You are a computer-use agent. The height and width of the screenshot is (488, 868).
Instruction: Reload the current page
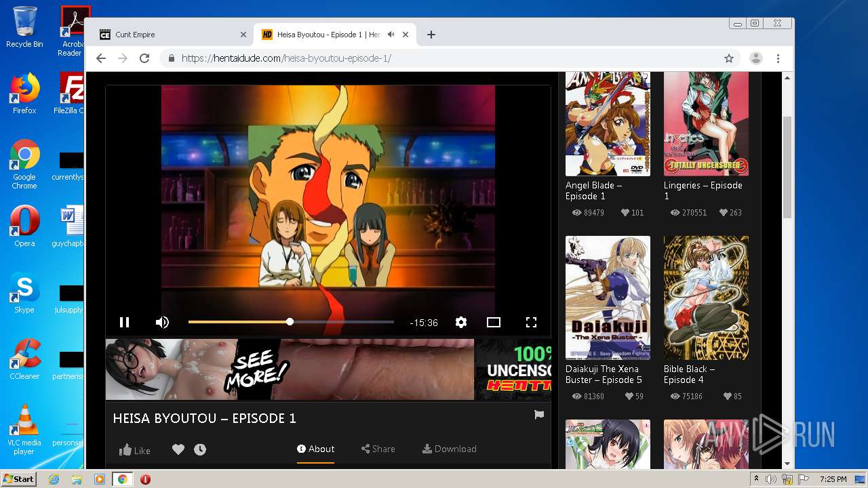144,58
